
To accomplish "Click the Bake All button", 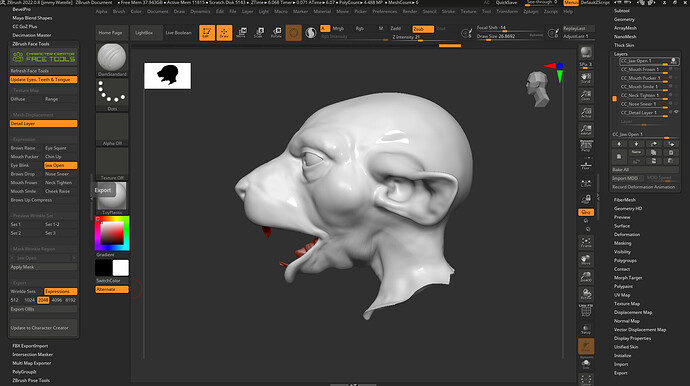I will tap(646, 170).
